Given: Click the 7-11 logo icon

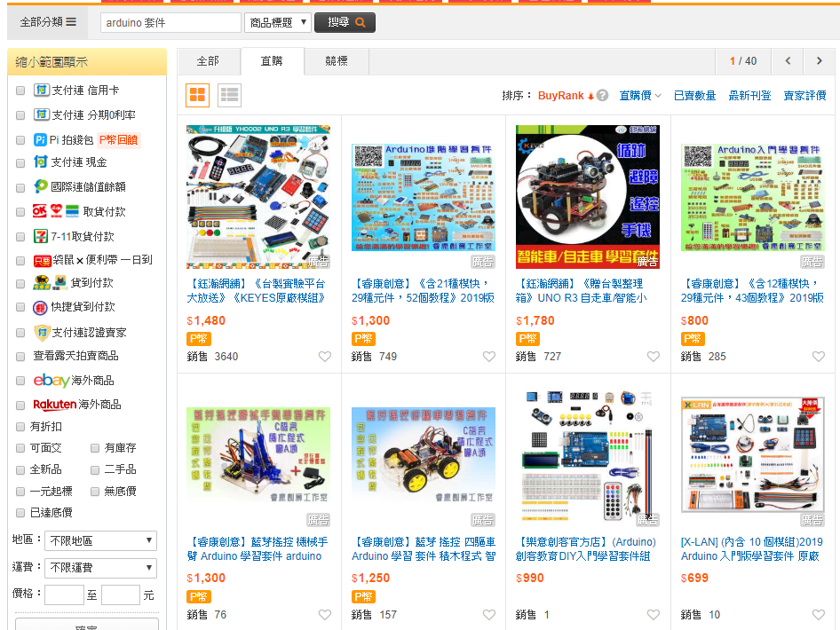Looking at the screenshot, I should tap(41, 236).
